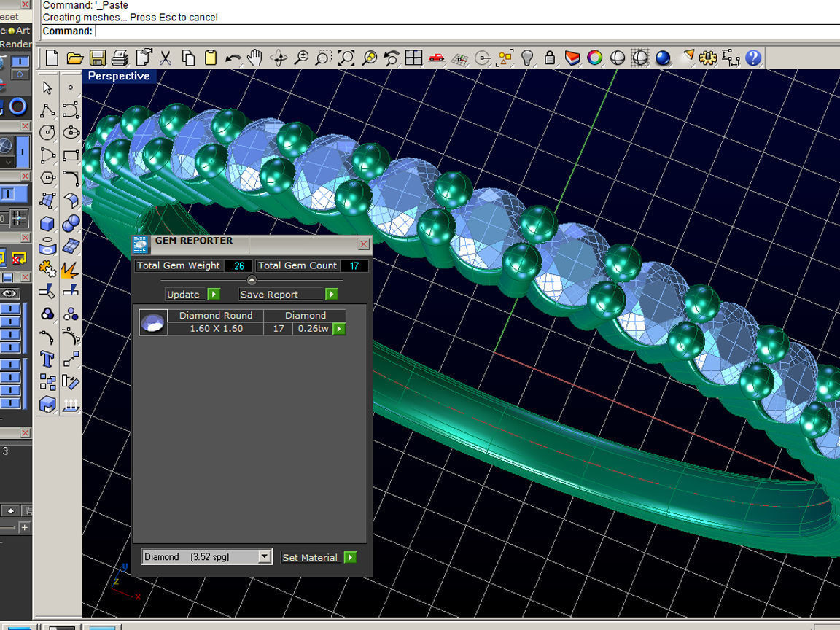
Task: Click the Set Material button
Action: point(310,557)
